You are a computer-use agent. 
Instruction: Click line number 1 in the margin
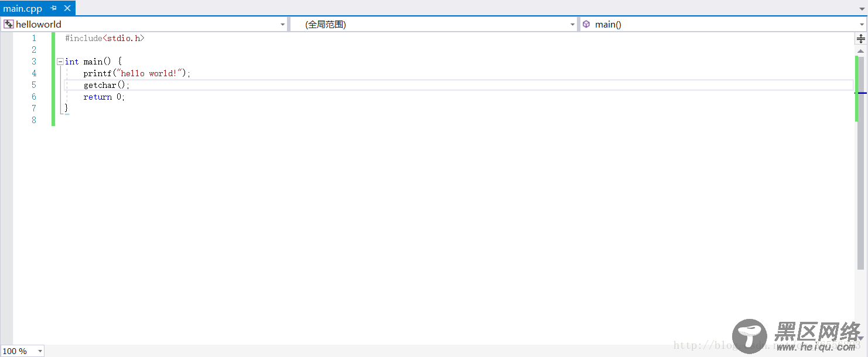(34, 38)
